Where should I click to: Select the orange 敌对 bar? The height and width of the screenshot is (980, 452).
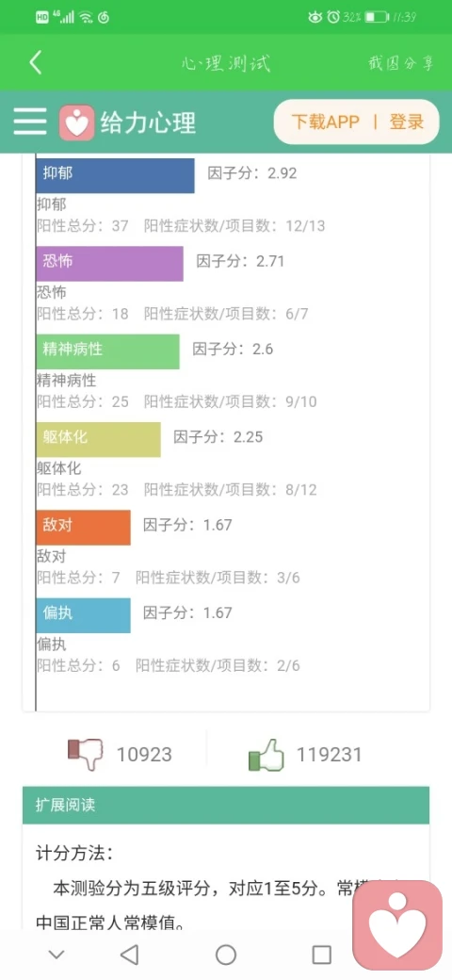[83, 528]
